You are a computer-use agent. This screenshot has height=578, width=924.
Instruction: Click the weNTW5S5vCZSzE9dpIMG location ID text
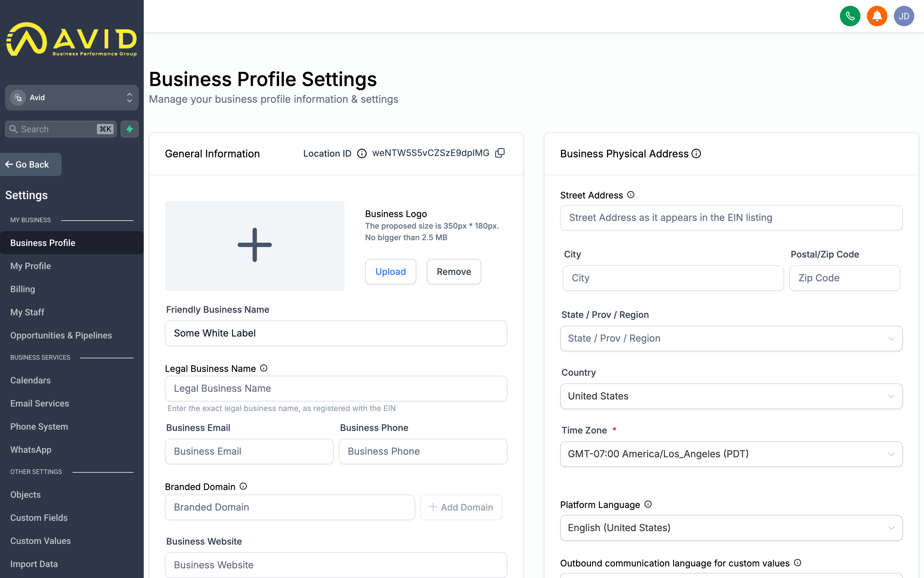[x=431, y=153]
